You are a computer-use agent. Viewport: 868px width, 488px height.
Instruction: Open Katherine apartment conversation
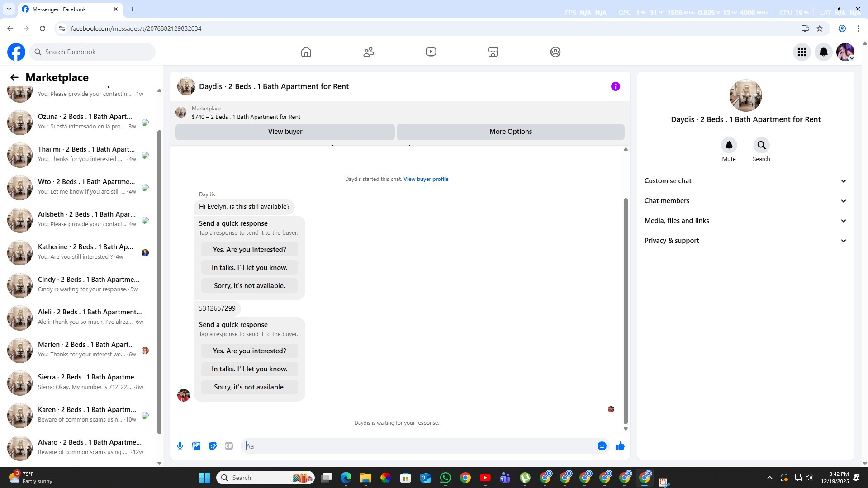point(80,253)
